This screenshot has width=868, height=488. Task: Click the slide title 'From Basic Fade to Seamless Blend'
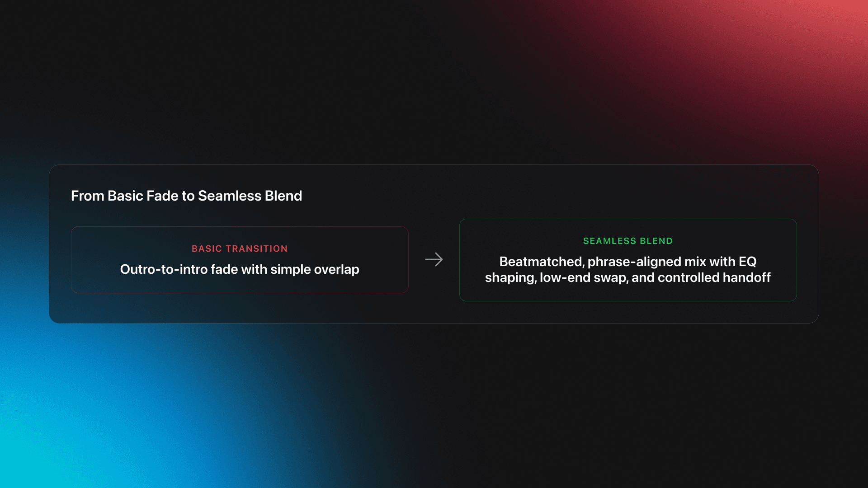[186, 196]
